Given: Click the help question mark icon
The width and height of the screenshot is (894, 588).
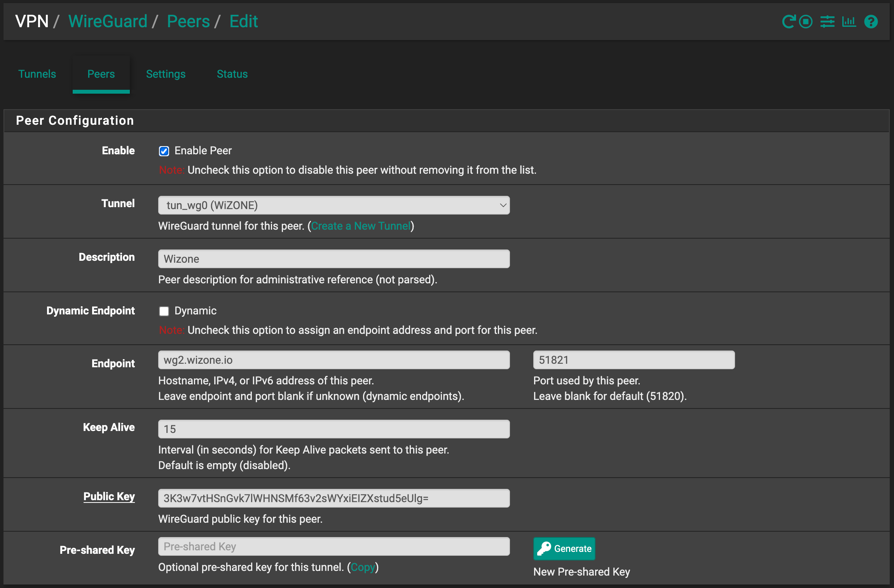Looking at the screenshot, I should point(871,22).
